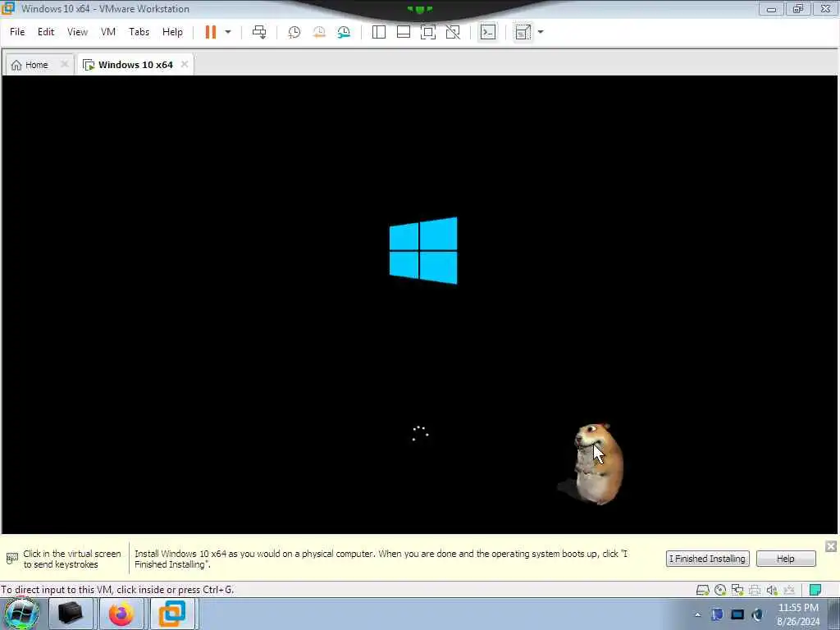Click the keyboard icon in hint bar
Screen dimensions: 840x630
(x=11, y=559)
